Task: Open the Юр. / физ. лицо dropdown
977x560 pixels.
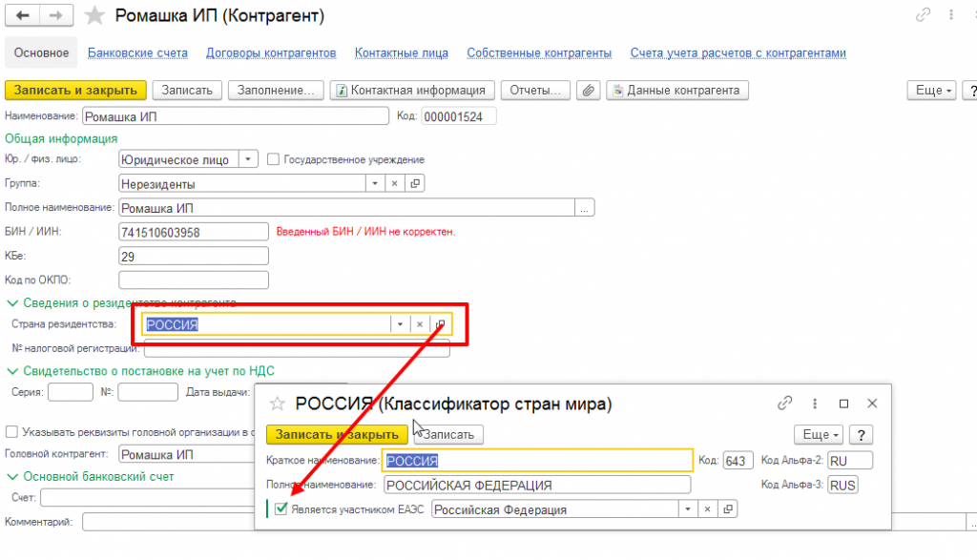Action: pos(247,159)
